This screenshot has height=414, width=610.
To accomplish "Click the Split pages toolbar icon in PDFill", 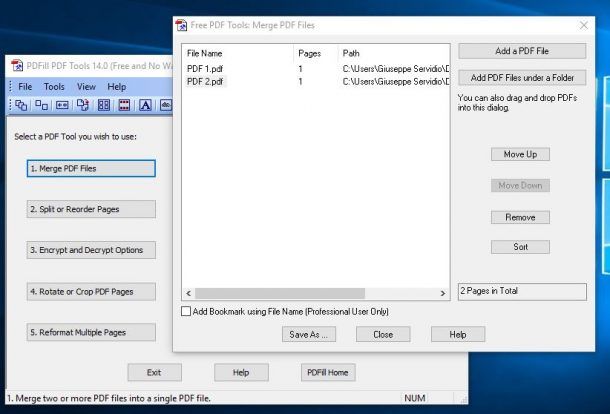I will pyautogui.click(x=42, y=105).
